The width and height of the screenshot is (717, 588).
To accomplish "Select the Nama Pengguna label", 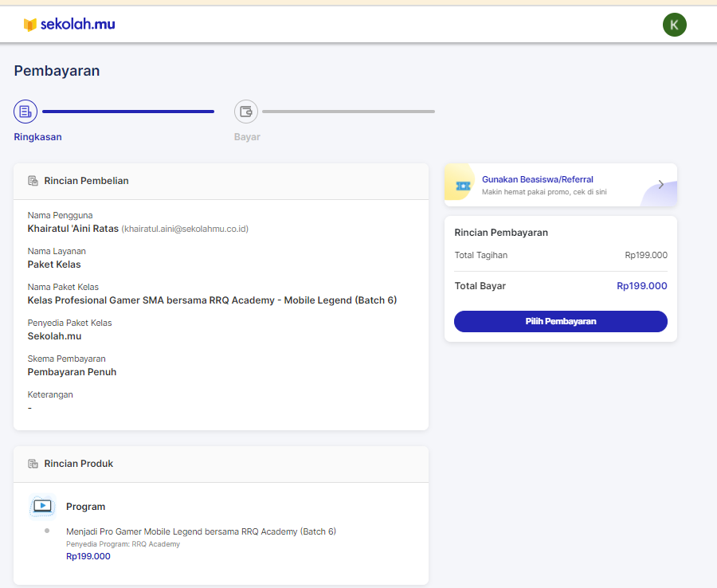I will 60,215.
